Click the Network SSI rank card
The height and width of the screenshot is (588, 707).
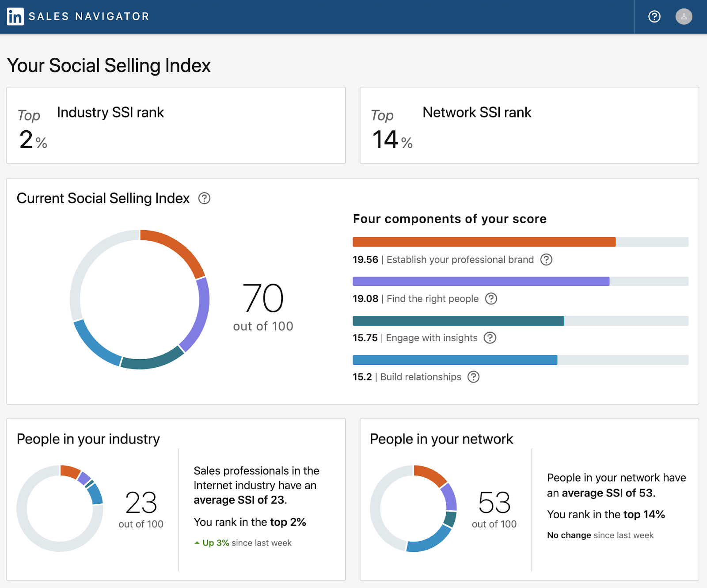529,125
